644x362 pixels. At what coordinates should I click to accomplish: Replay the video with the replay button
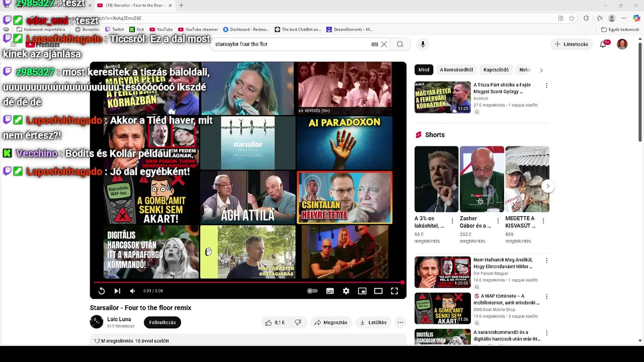coord(102,291)
